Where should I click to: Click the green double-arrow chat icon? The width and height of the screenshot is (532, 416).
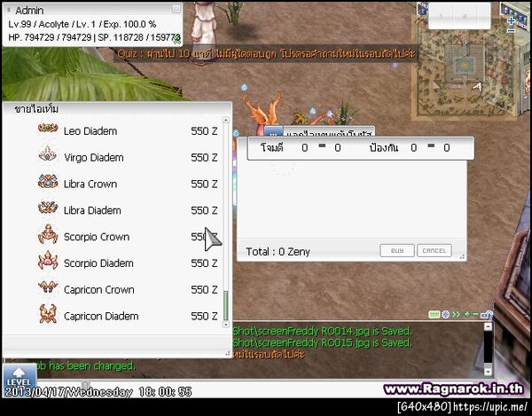(x=456, y=315)
